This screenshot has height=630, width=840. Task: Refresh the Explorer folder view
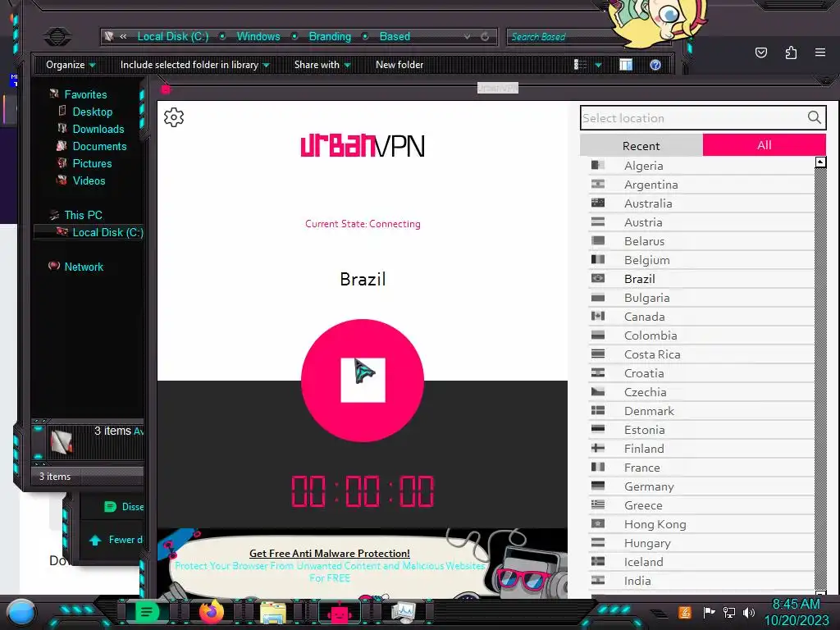pos(485,36)
